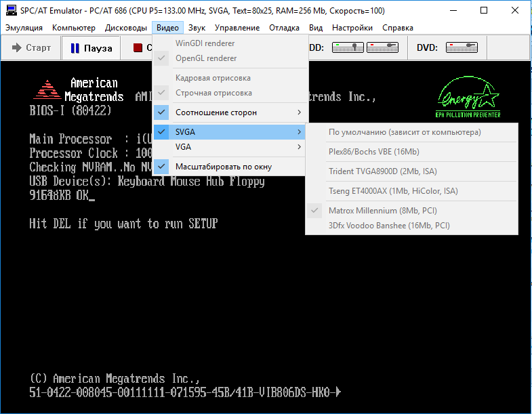Click the 'BIOS-I (80422)' text
This screenshot has height=414, width=532.
click(x=70, y=110)
